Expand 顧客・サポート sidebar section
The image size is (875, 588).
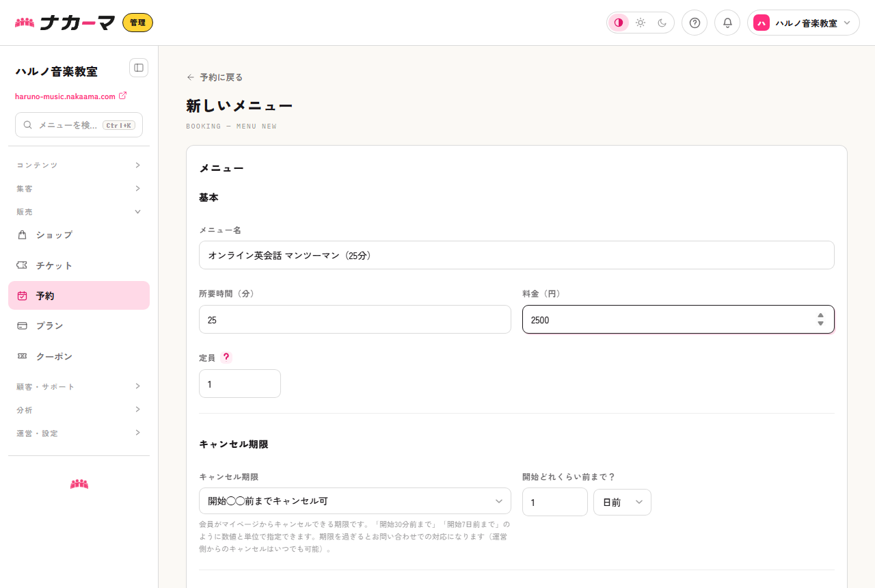[79, 387]
